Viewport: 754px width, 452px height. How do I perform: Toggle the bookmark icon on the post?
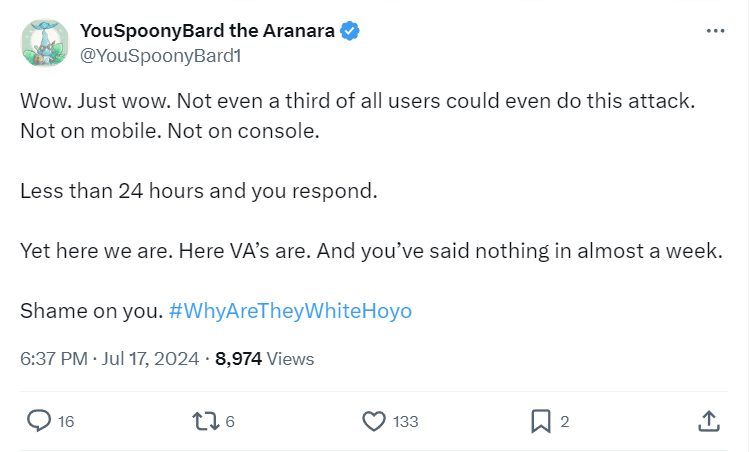point(540,421)
